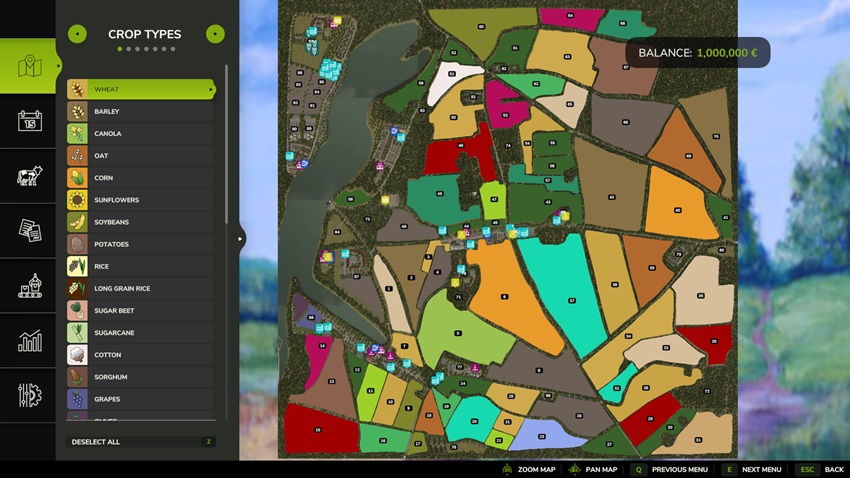
Task: Click the crop list scrollbar
Action: (226, 144)
